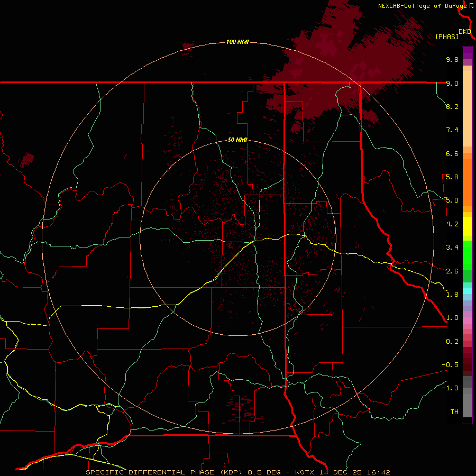The image size is (476, 476).
Task: Select the -0.5 scale value label
Action: coord(450,365)
